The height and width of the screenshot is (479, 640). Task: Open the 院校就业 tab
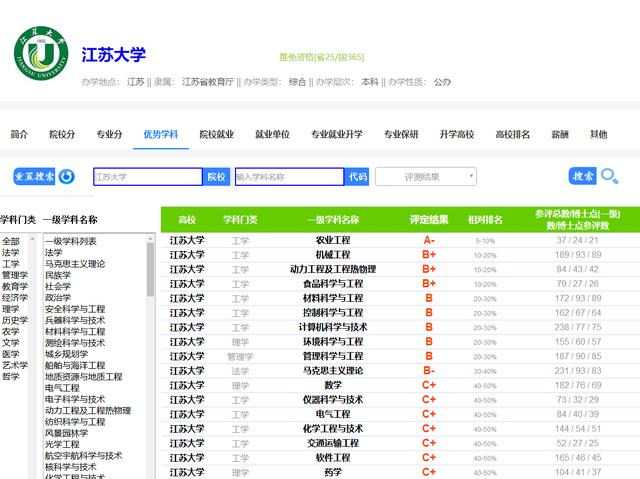coord(217,134)
